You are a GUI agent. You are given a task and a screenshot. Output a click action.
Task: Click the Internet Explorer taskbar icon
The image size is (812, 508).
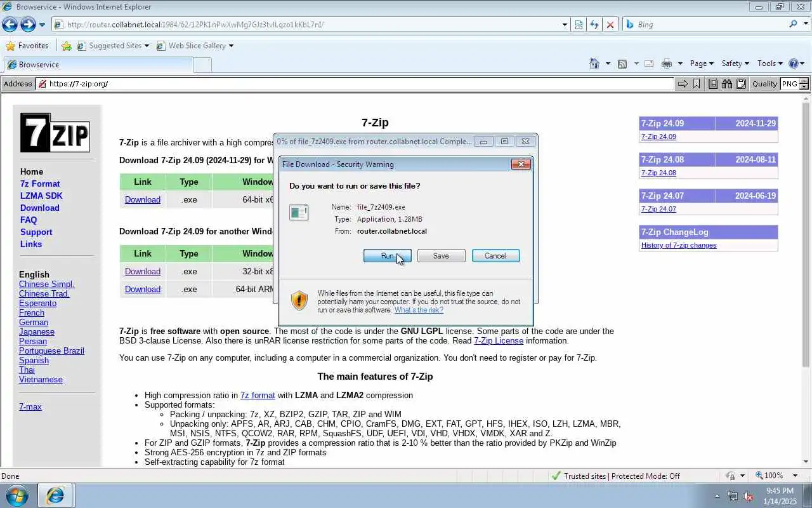point(55,495)
